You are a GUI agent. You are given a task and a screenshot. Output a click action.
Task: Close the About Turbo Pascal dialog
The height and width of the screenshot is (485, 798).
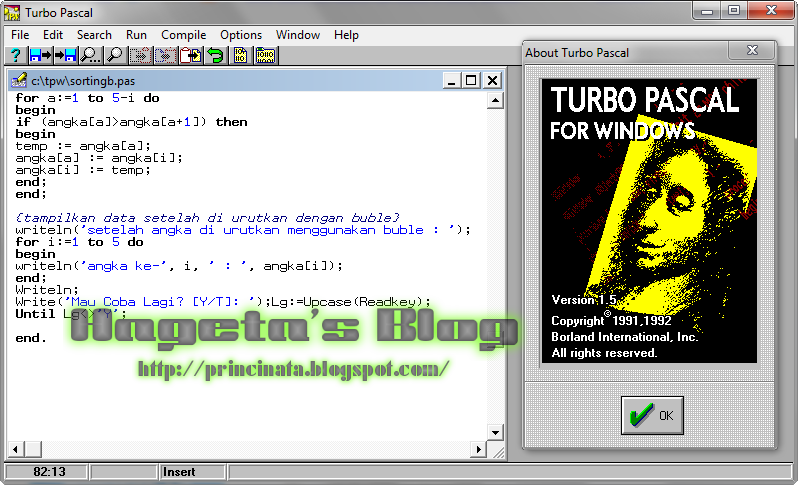pyautogui.click(x=752, y=50)
